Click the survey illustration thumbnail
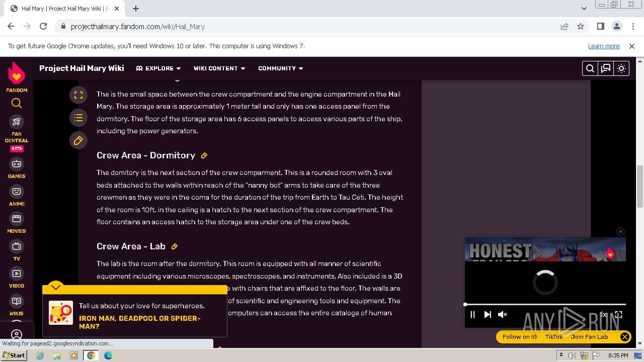This screenshot has width=644, height=362. click(61, 313)
